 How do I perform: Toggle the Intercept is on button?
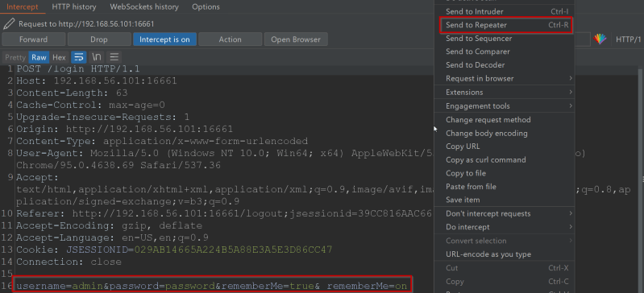(x=164, y=39)
